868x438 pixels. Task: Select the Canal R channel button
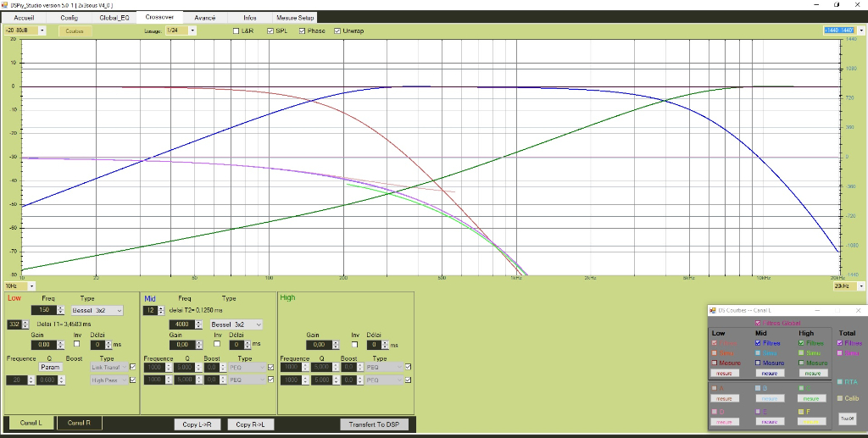point(79,423)
